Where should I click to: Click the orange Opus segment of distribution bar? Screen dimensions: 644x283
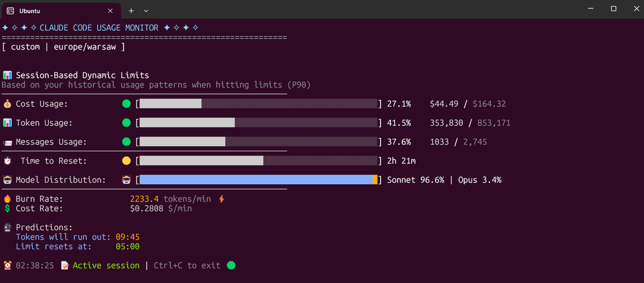(x=375, y=180)
